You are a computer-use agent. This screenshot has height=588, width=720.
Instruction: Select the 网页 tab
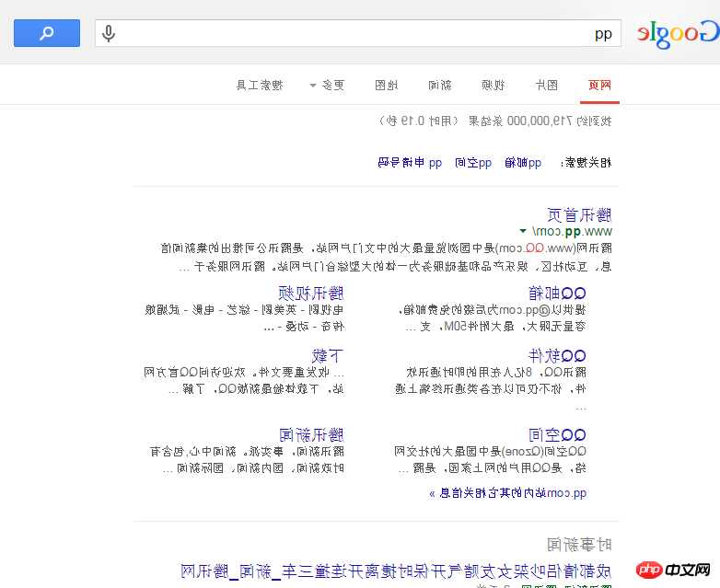coord(599,86)
